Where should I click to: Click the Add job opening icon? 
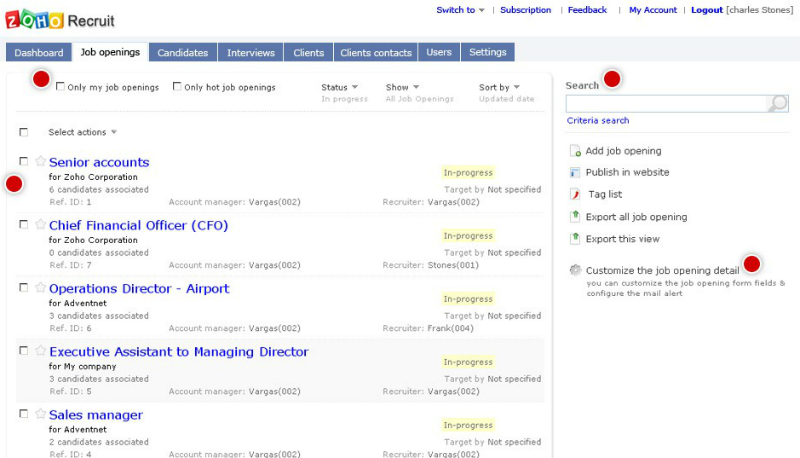(x=575, y=151)
